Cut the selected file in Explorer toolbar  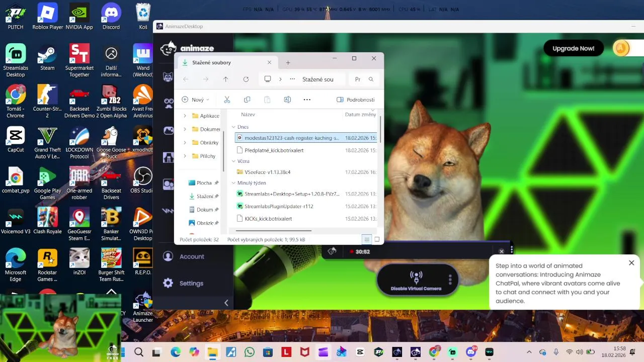[227, 100]
